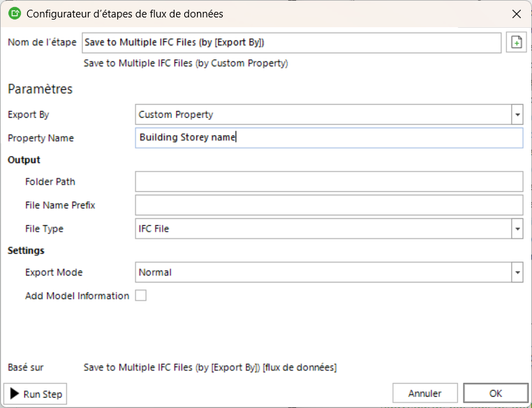Click the Custom Property combo box value

point(323,114)
